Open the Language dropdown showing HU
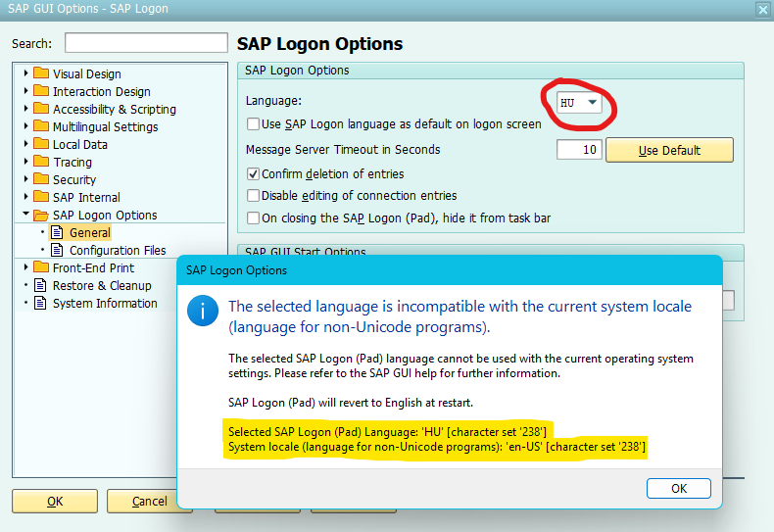This screenshot has width=774, height=532. 579,103
